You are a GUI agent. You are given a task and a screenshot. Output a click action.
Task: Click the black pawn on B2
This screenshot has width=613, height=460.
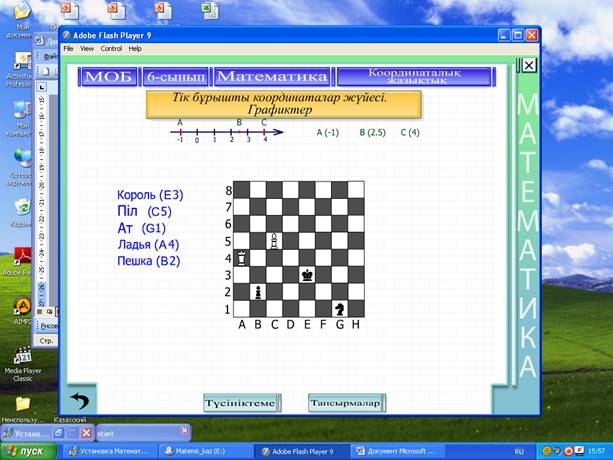[x=258, y=291]
